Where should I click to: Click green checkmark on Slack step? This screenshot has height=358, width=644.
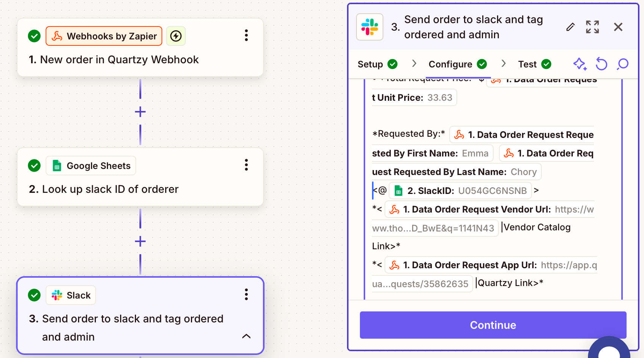point(34,295)
